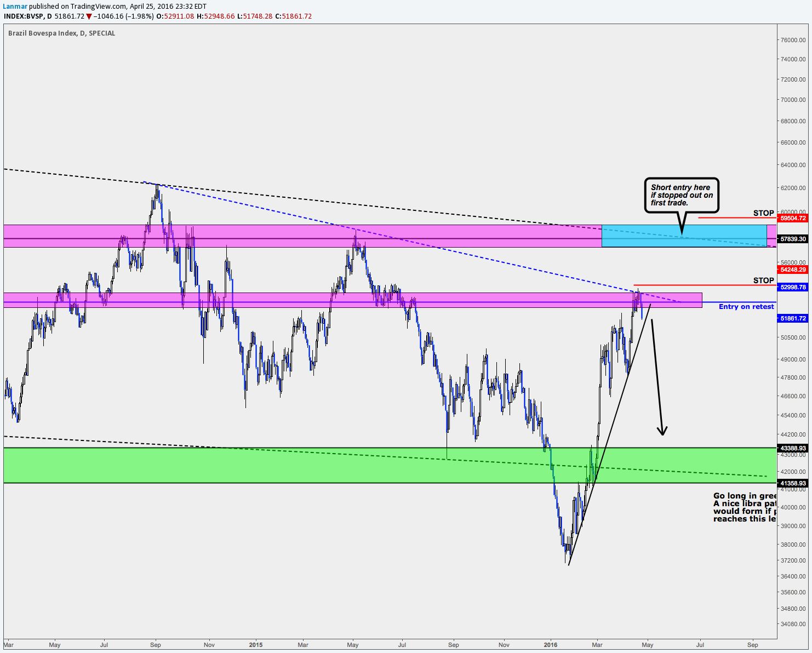Click the 'Short entry here' callout box

click(x=681, y=195)
